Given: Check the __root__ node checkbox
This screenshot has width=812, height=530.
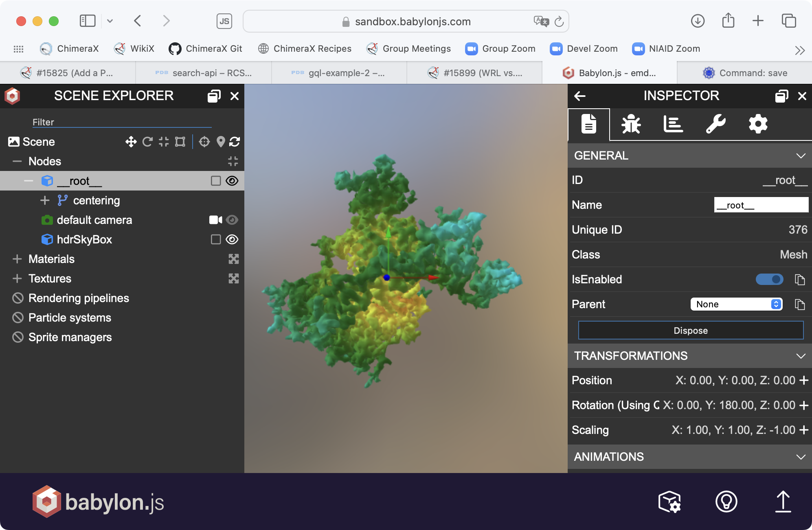Looking at the screenshot, I should (x=216, y=181).
